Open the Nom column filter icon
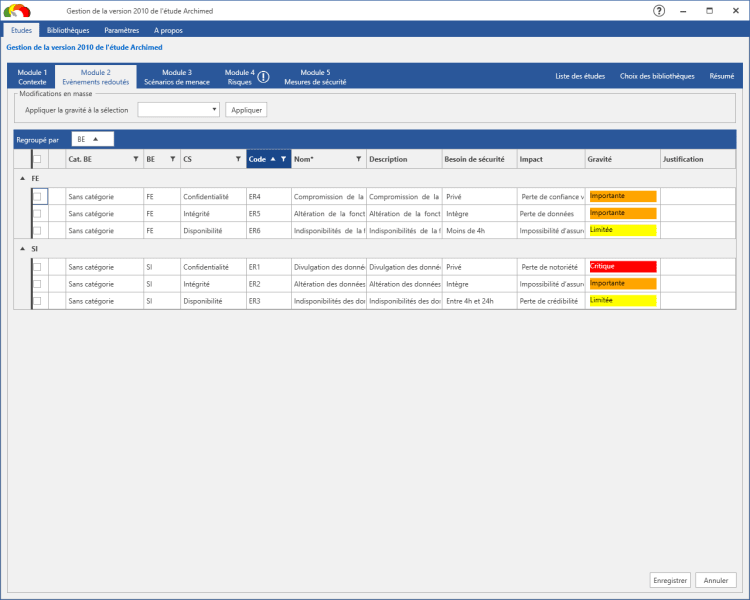The image size is (750, 600). 358,159
